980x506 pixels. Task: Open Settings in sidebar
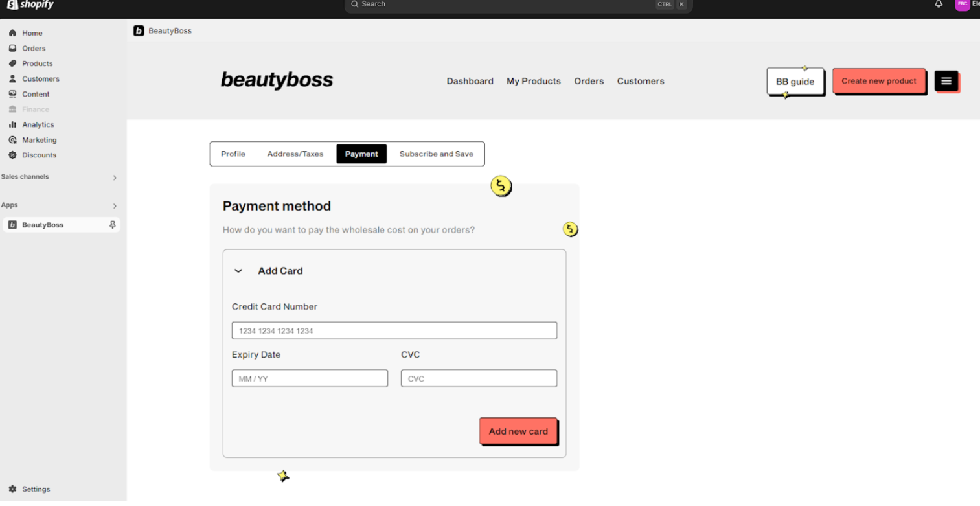pos(36,489)
